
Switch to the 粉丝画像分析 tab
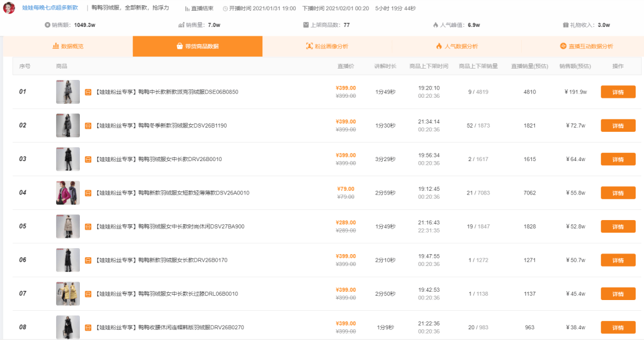point(327,46)
